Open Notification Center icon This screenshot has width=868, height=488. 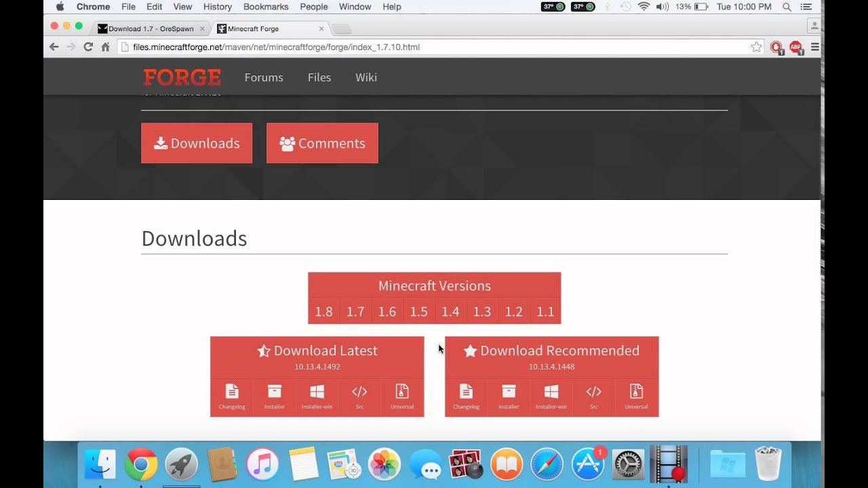click(806, 7)
